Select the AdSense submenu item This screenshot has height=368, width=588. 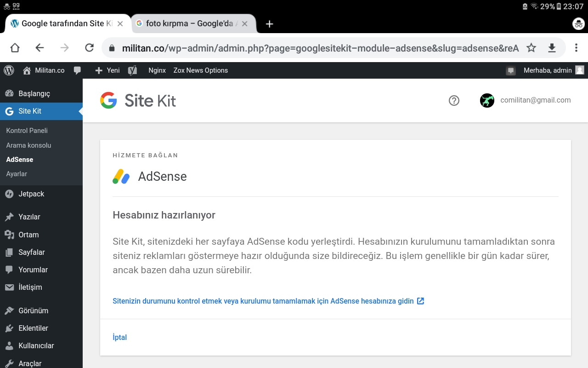click(x=20, y=160)
